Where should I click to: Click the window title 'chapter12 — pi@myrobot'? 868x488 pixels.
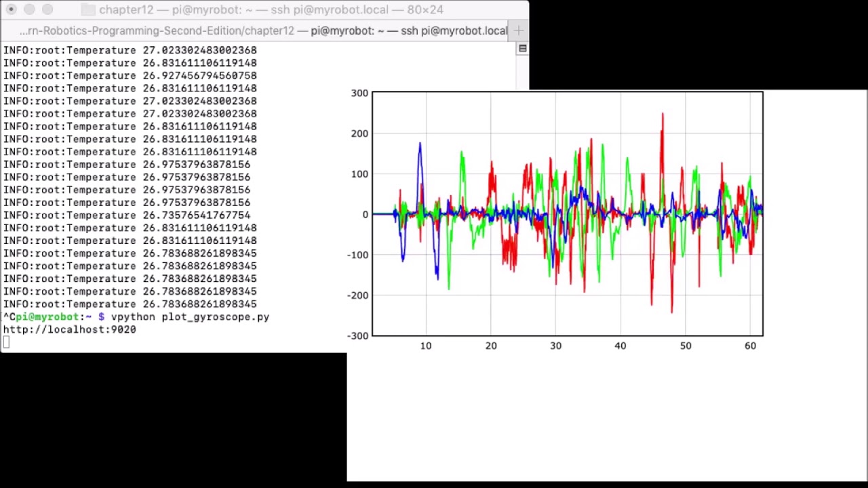[x=271, y=9]
